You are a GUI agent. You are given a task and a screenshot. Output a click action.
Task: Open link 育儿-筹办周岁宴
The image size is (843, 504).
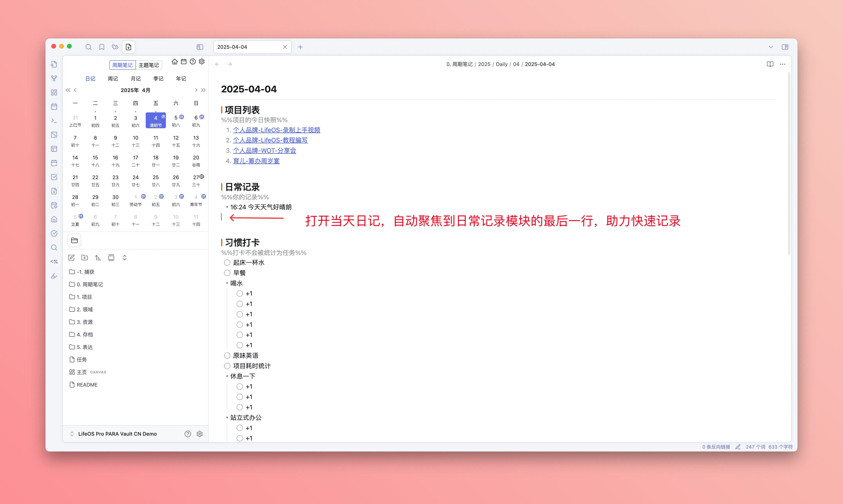(x=256, y=161)
